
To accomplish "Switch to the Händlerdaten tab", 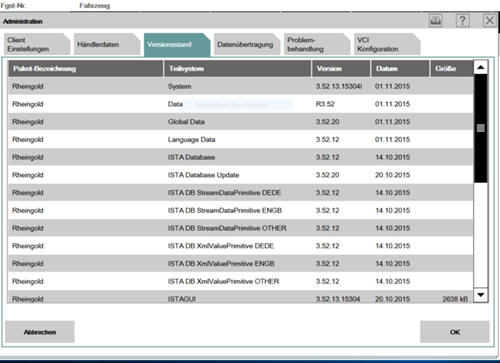I will (x=107, y=44).
